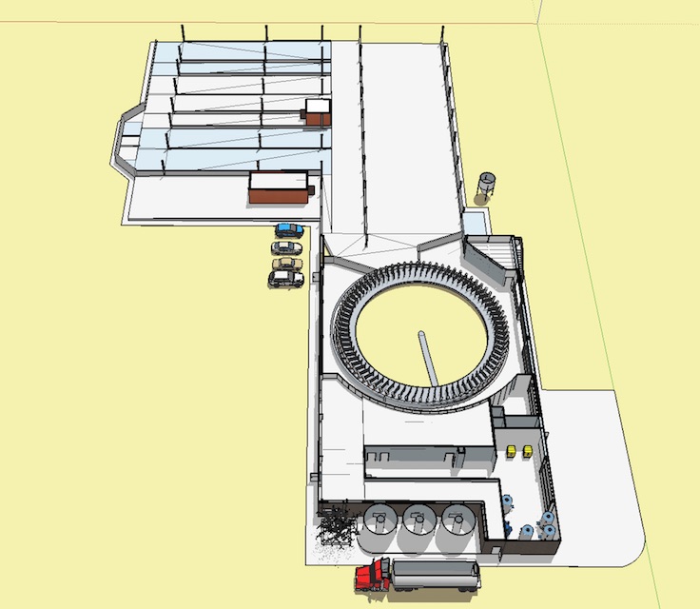The width and height of the screenshot is (700, 609).
Task: Select the blue parked car
Action: (288, 229)
